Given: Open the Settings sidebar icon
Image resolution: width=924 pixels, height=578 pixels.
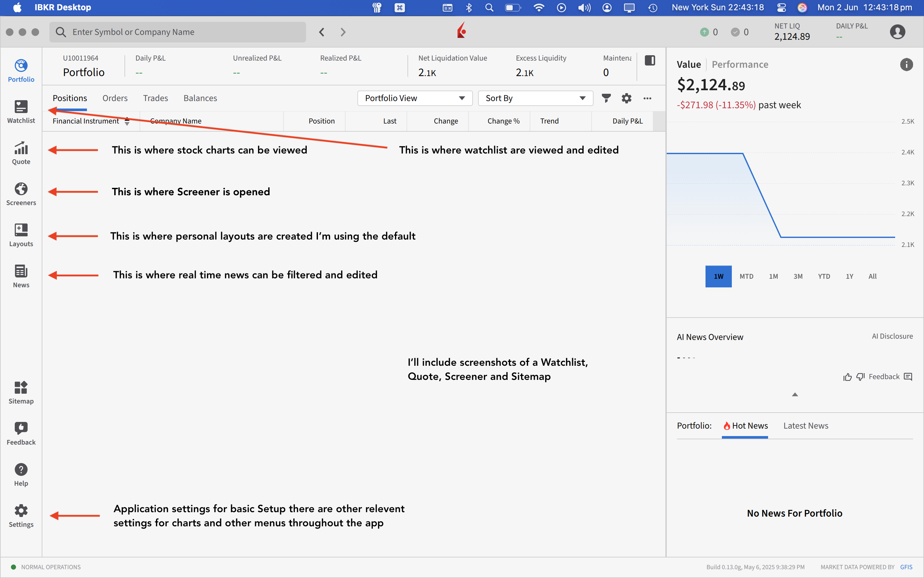Looking at the screenshot, I should [x=21, y=516].
